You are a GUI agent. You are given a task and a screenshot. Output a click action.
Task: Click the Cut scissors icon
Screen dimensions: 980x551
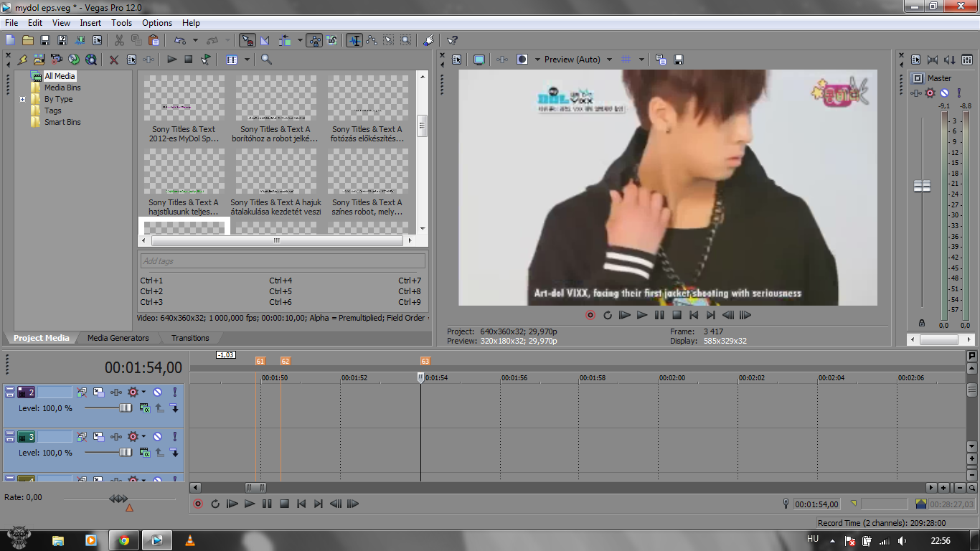point(119,41)
